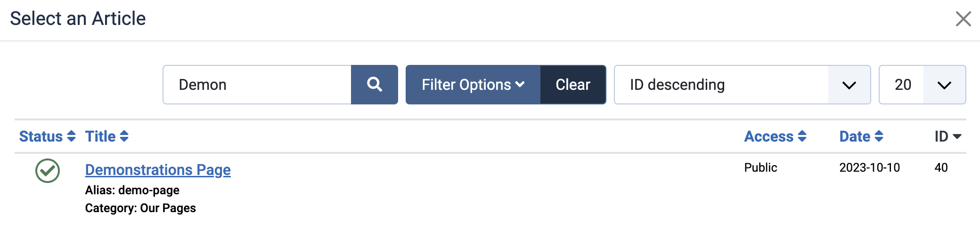This screenshot has width=980, height=238.
Task: Click the Date column sort arrows
Action: [879, 136]
